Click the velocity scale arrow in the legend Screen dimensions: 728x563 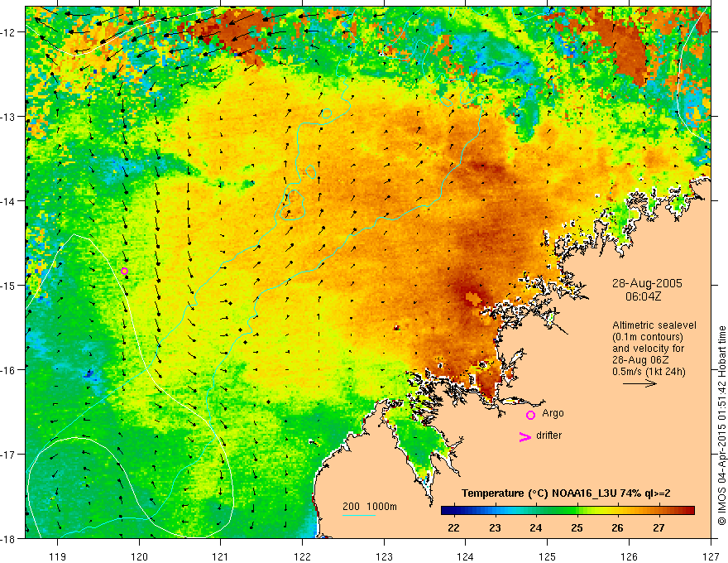[639, 383]
